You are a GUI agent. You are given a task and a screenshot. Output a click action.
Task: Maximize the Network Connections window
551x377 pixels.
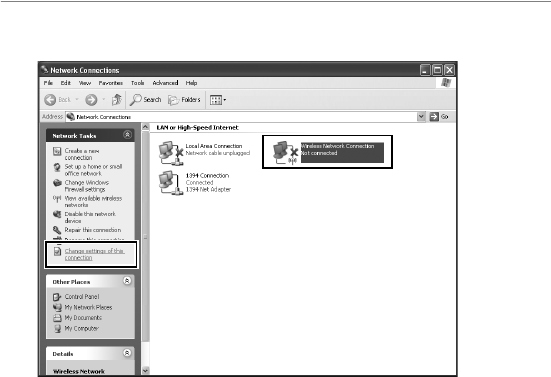[437, 70]
